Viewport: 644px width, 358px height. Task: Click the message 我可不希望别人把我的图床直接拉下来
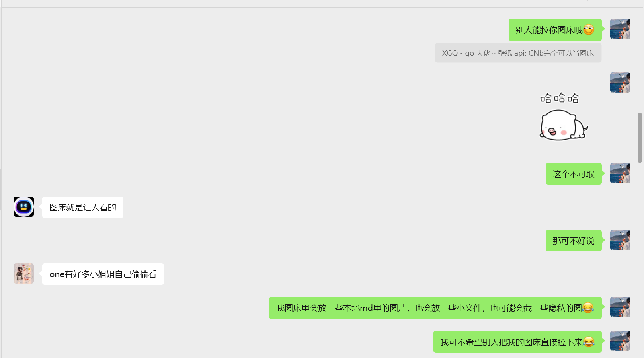(517, 342)
